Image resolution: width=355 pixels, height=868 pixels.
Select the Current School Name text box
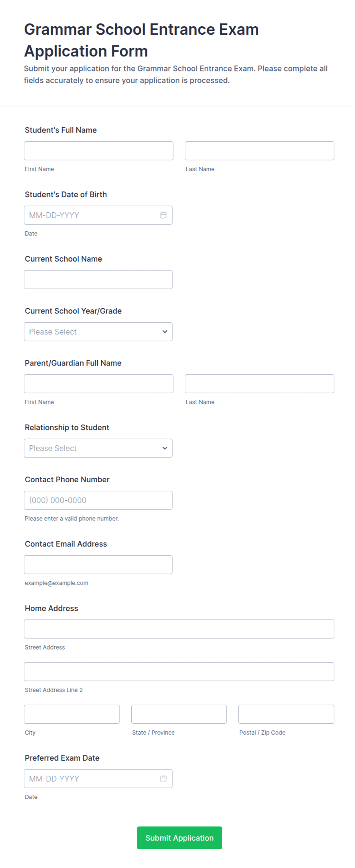(x=98, y=280)
